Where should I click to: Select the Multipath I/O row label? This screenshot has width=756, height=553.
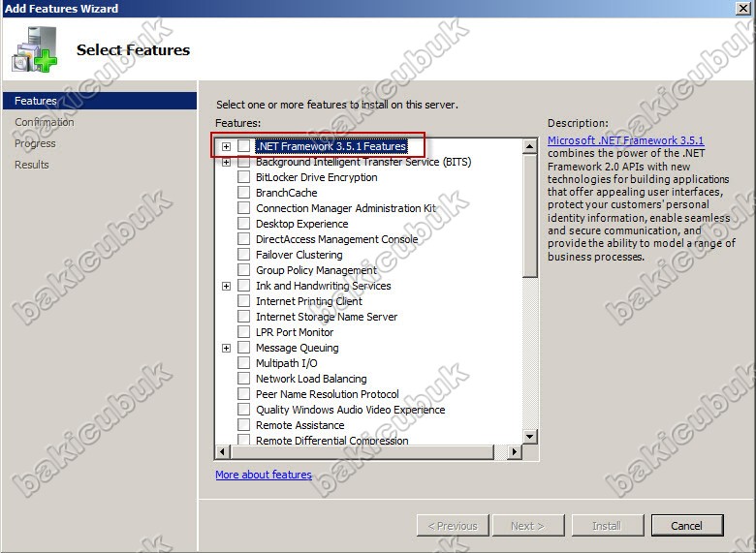pos(286,363)
